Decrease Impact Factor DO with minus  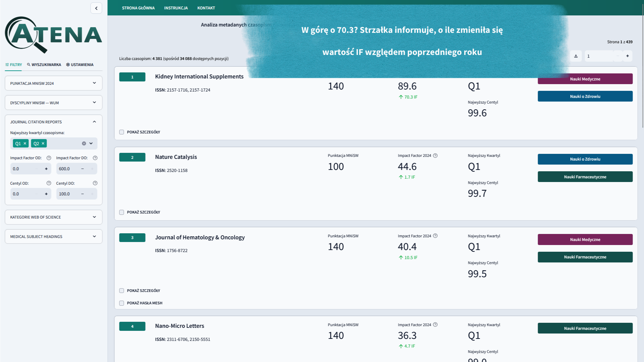[x=83, y=169]
